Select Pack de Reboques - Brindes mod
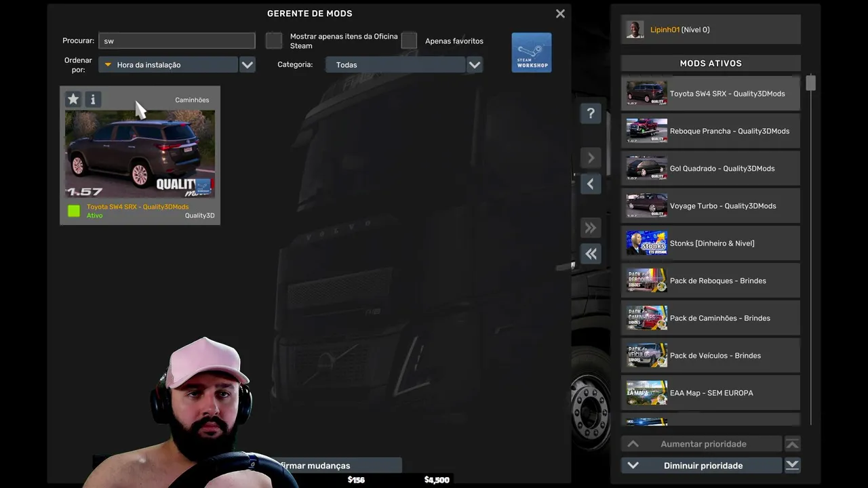The width and height of the screenshot is (868, 488). click(711, 281)
